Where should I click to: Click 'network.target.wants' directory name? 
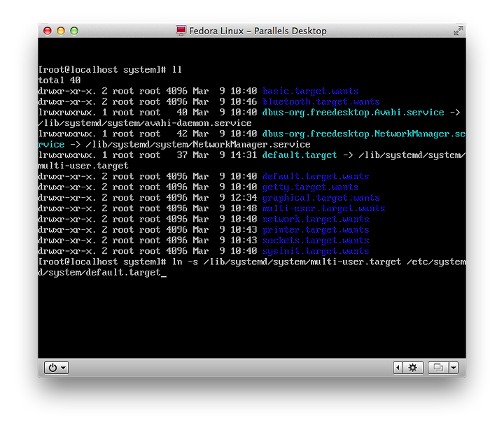316,220
